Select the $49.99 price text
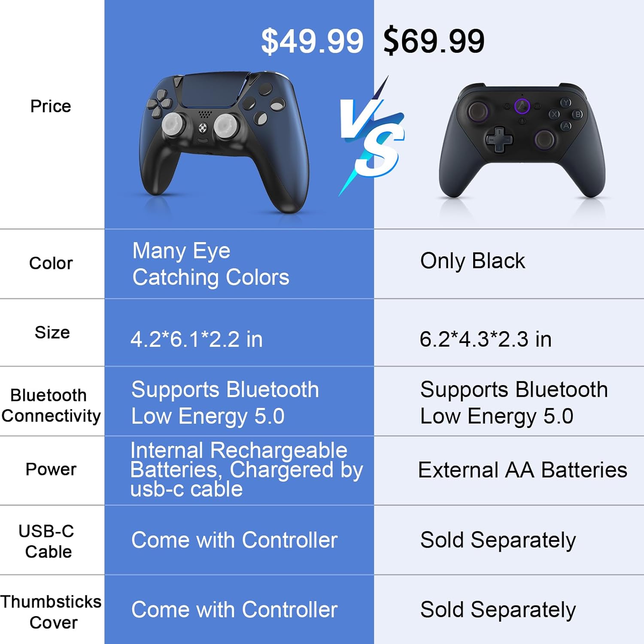This screenshot has width=644, height=644. pyautogui.click(x=312, y=42)
